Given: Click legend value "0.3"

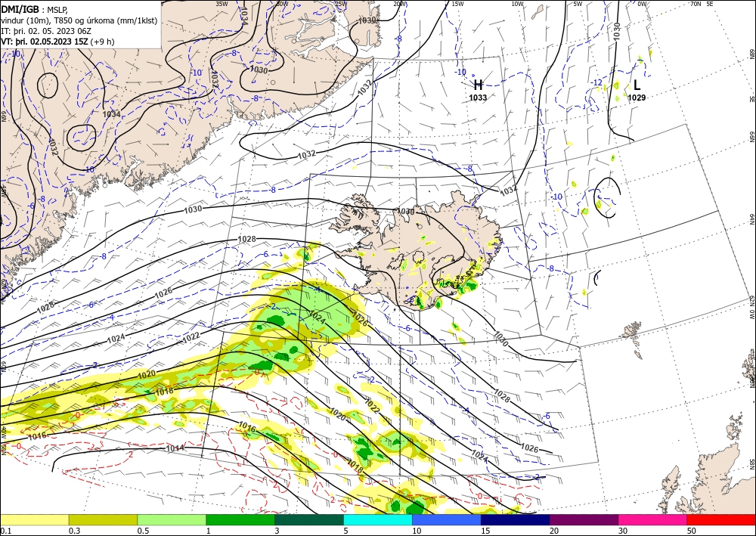Looking at the screenshot, I should click(x=74, y=531).
